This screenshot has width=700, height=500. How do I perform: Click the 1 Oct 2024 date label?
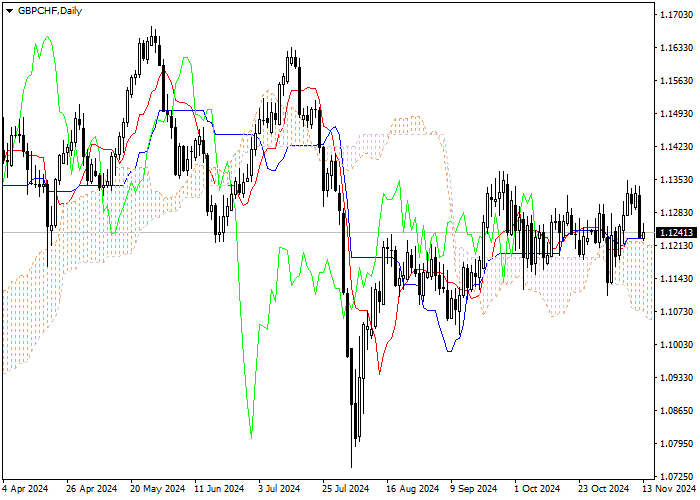(x=537, y=489)
